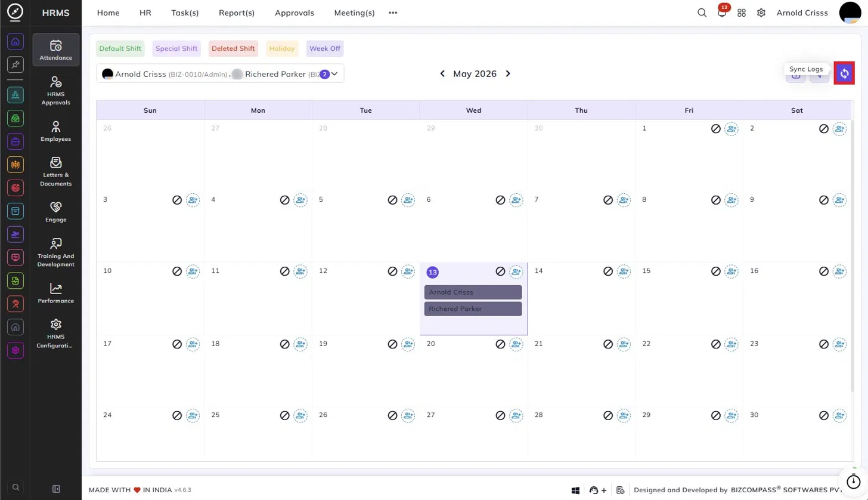The image size is (868, 500).
Task: Click the no-shift icon on May 29
Action: point(716,415)
